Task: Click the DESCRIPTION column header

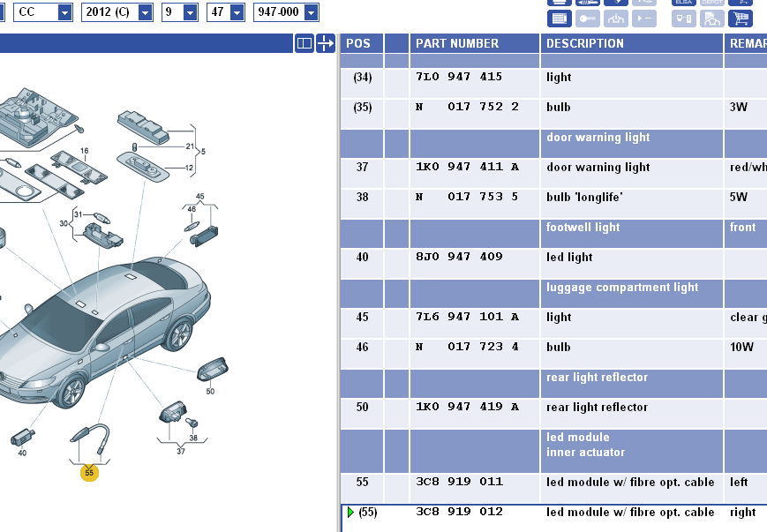Action: [585, 43]
